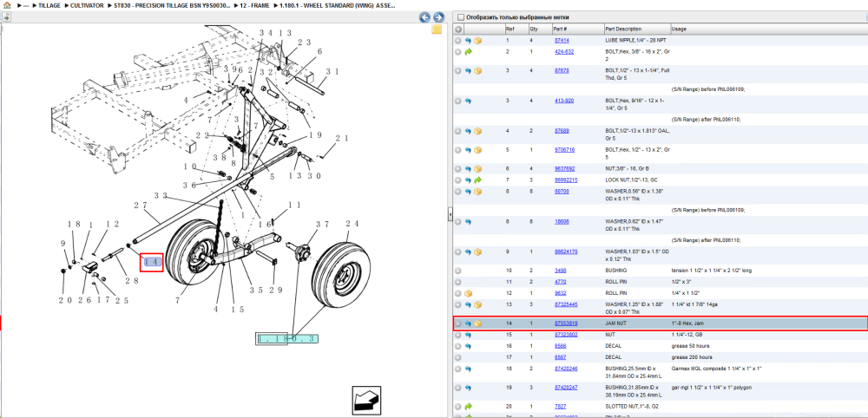Select the 'grease 50 hours' usage text
Image resolution: width=868 pixels, height=418 pixels.
tap(692, 345)
